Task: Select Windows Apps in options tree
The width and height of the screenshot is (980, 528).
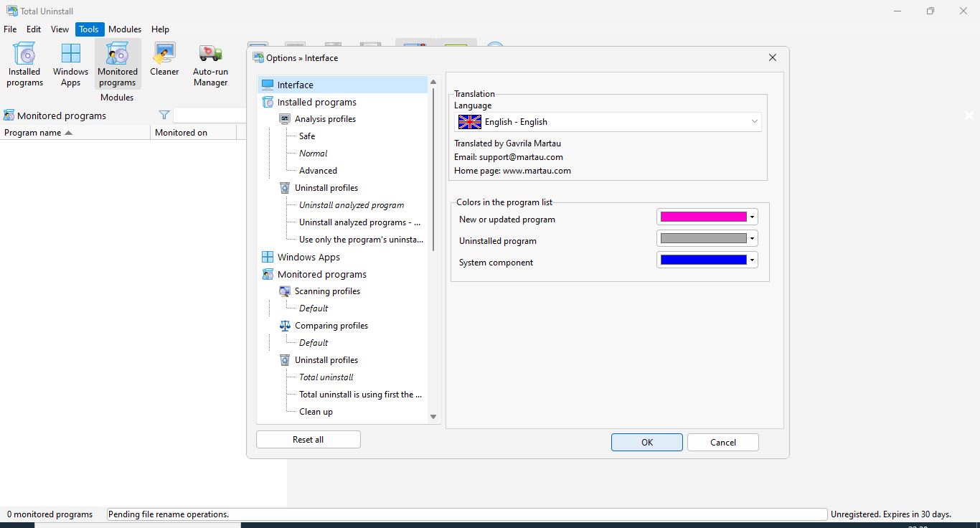Action: (308, 257)
